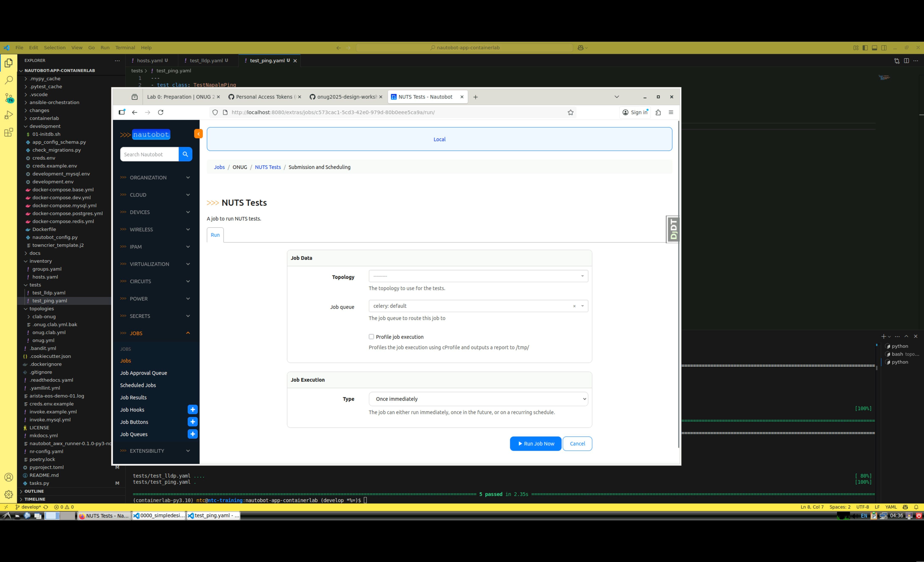Expand the DEVICES navigation section
Screen dimensions: 924x562
pos(155,212)
